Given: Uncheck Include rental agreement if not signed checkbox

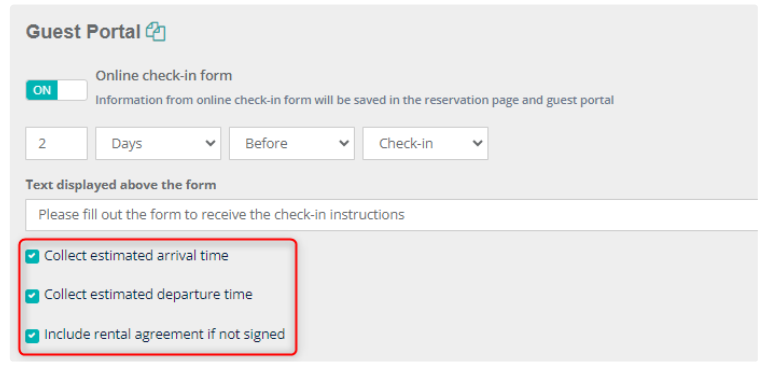Looking at the screenshot, I should pos(32,336).
